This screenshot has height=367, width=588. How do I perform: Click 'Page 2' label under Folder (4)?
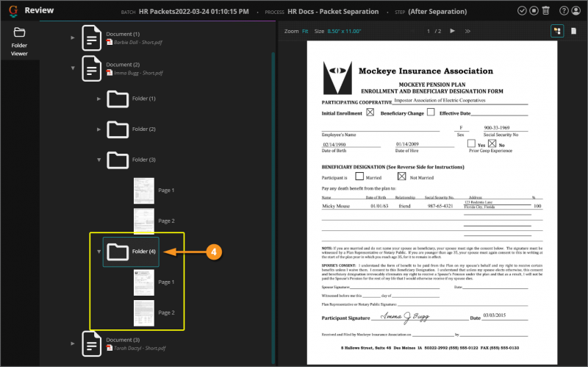166,313
